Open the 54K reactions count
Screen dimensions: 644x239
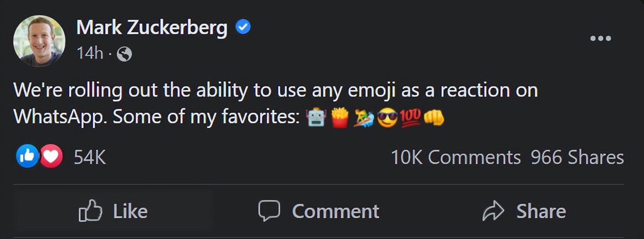coord(90,157)
